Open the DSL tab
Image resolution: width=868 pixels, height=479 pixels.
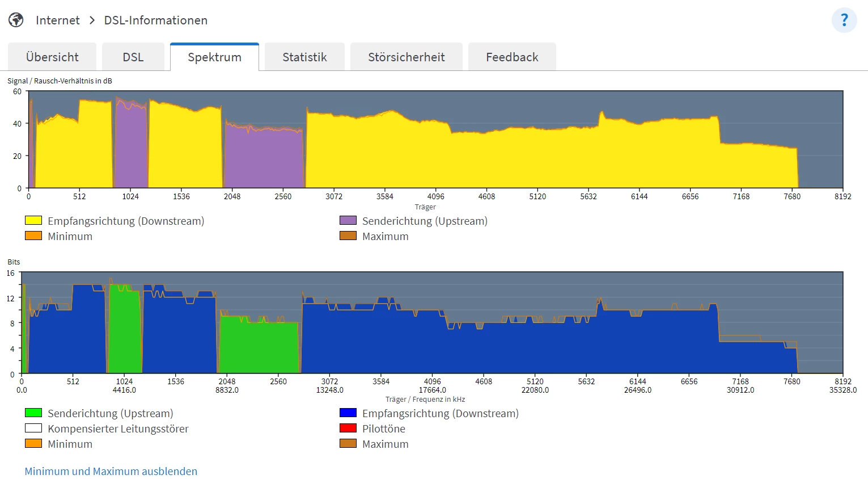(x=133, y=57)
